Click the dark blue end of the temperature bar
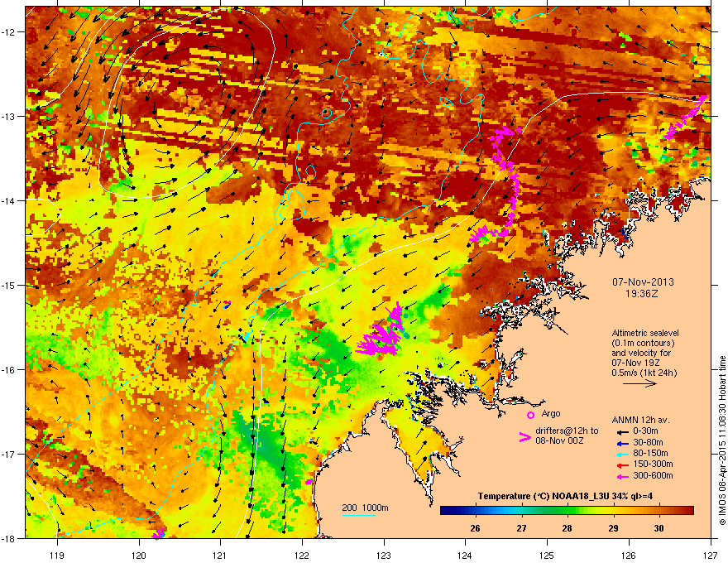The image size is (728, 563). (444, 511)
